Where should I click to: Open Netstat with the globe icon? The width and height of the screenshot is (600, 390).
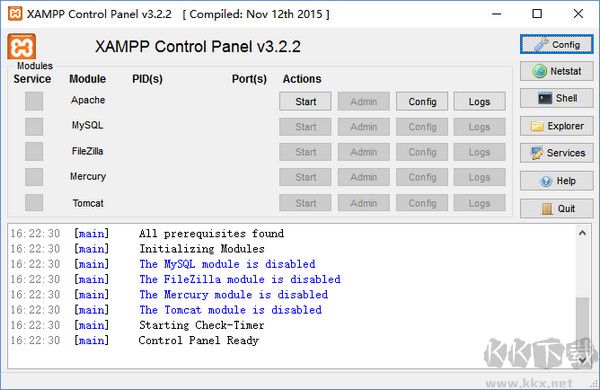(x=556, y=71)
